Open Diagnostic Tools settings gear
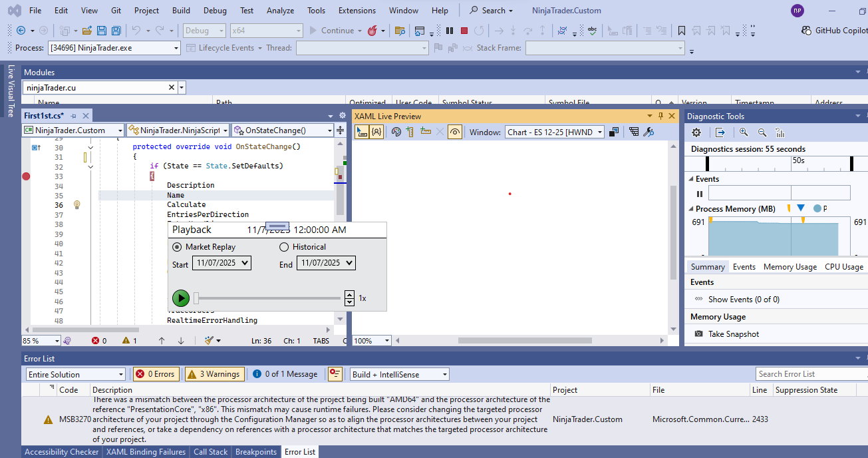The height and width of the screenshot is (458, 868). click(697, 132)
